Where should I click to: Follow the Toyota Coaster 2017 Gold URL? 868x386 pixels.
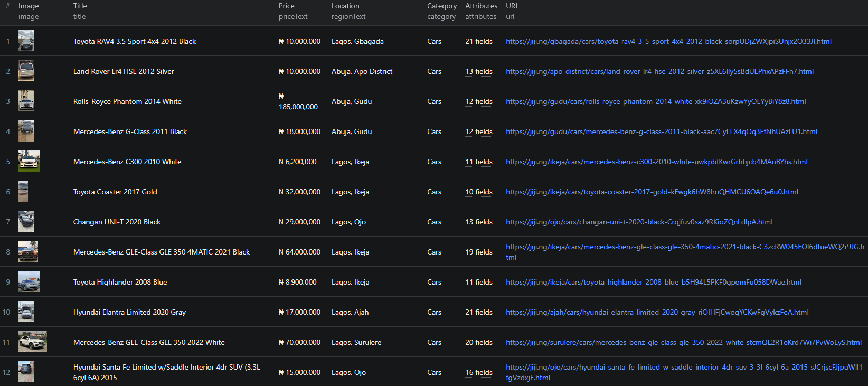pyautogui.click(x=652, y=192)
